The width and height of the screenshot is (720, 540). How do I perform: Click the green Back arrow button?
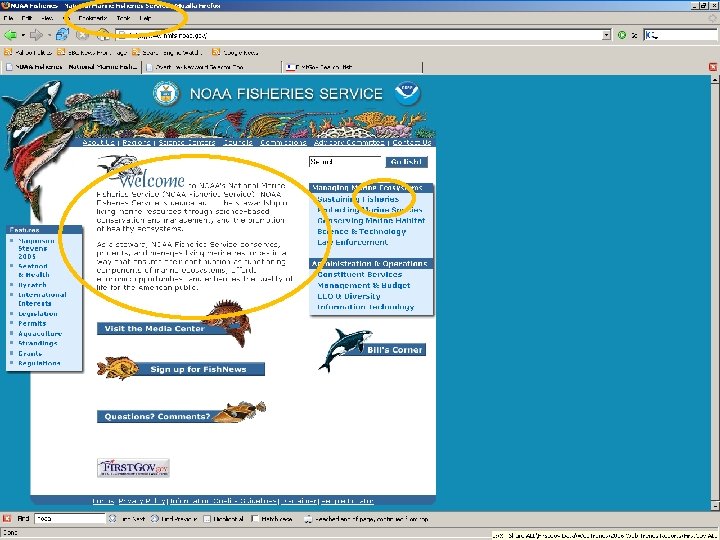[10, 35]
